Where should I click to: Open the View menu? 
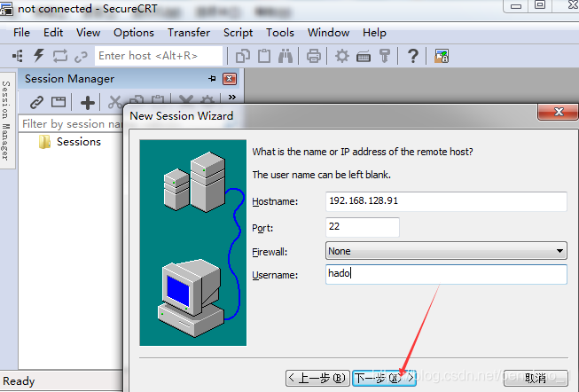coord(88,33)
